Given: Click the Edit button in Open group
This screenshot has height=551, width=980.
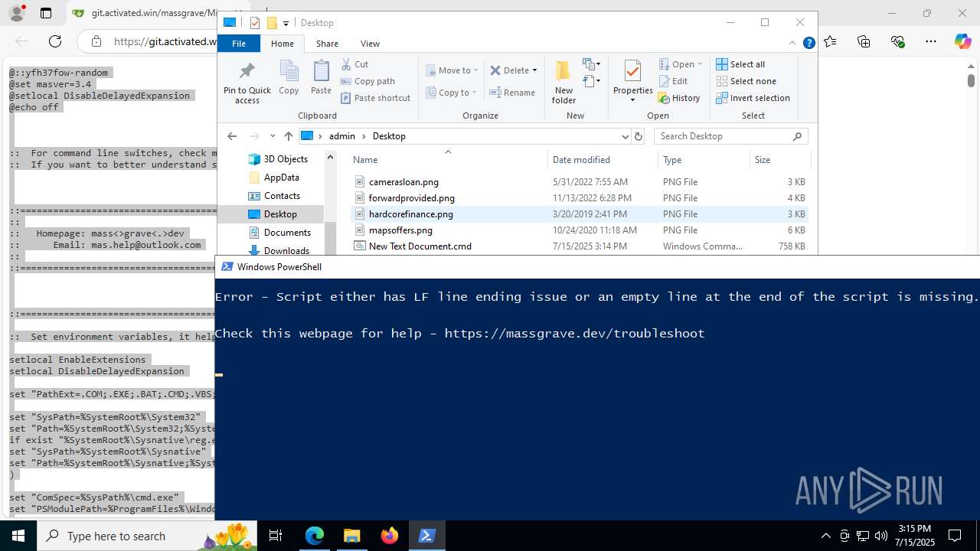Looking at the screenshot, I should [673, 81].
